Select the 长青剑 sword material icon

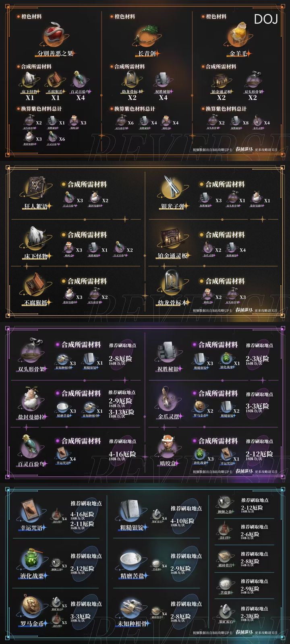[147, 35]
